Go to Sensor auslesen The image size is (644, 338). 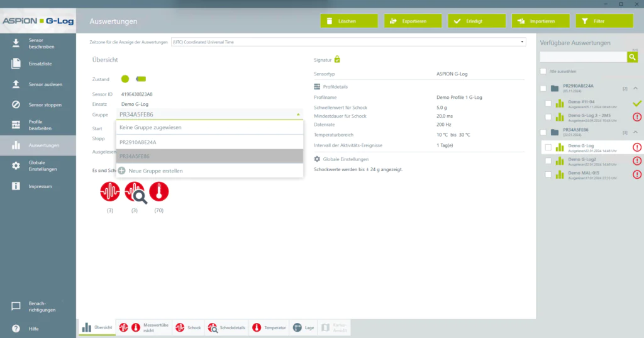[x=38, y=84]
